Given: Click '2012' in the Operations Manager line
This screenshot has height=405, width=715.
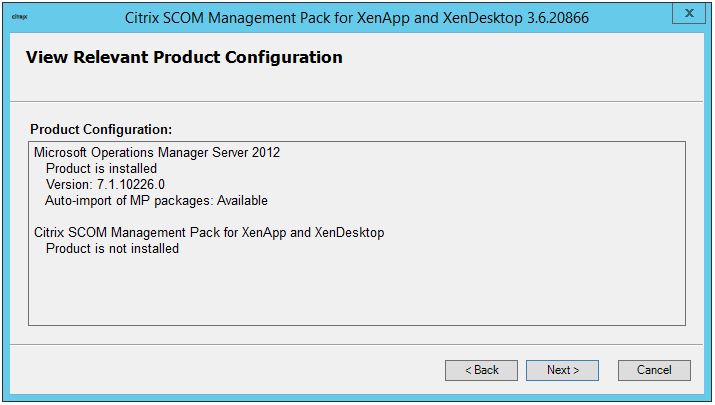Looking at the screenshot, I should tap(265, 153).
